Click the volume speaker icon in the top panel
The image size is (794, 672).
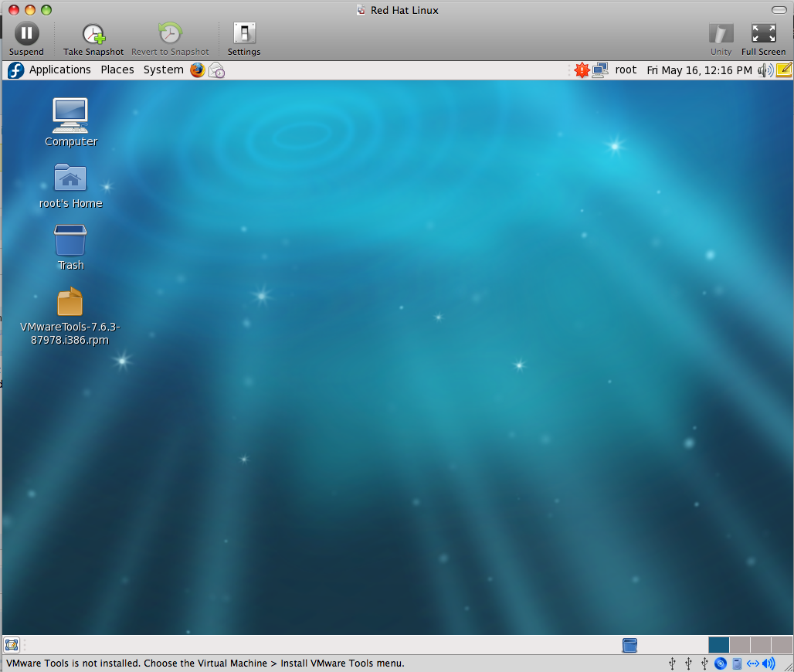(x=765, y=70)
